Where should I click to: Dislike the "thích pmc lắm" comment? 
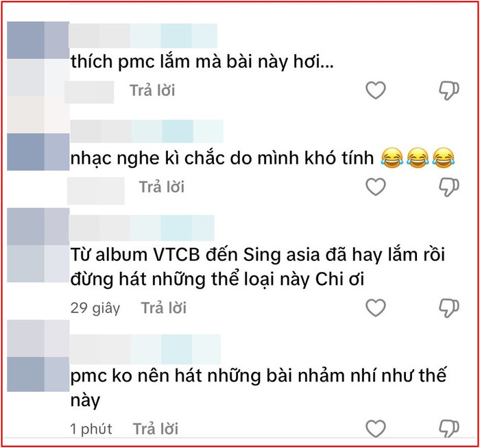pyautogui.click(x=448, y=91)
